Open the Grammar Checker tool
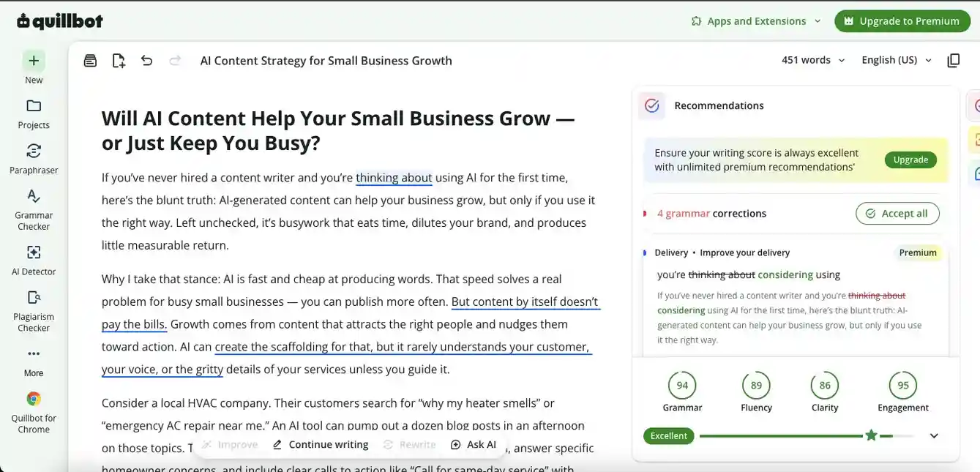 34,209
